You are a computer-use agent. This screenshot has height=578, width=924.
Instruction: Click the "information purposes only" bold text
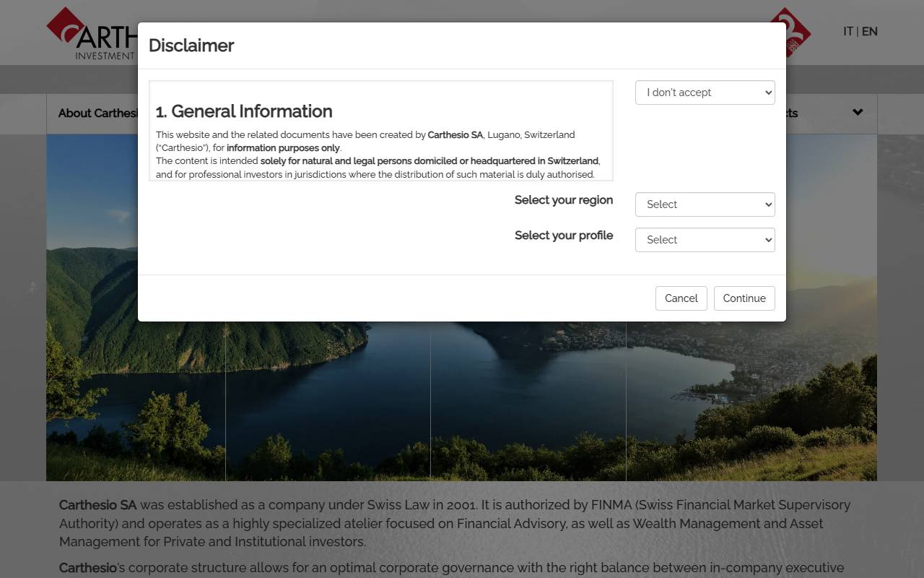point(283,148)
